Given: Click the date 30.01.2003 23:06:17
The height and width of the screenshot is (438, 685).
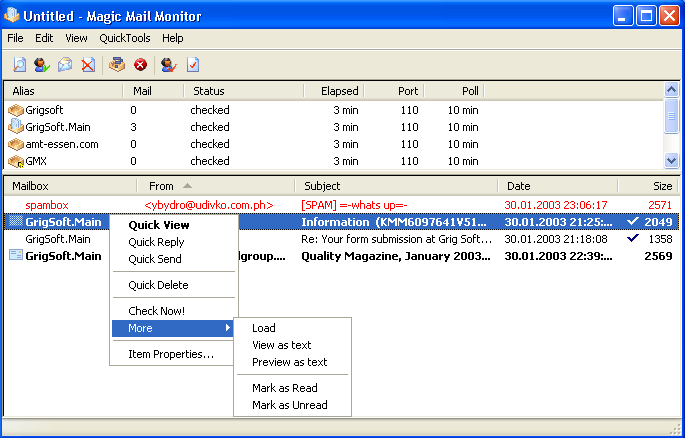Looking at the screenshot, I should tap(556, 205).
